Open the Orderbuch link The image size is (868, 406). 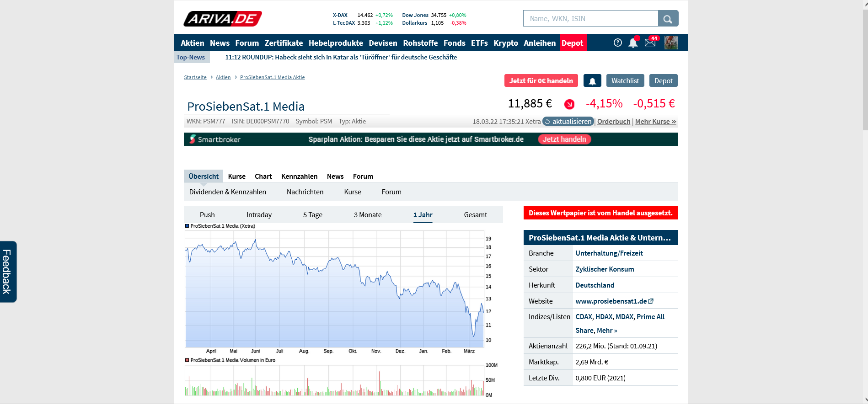pos(614,122)
